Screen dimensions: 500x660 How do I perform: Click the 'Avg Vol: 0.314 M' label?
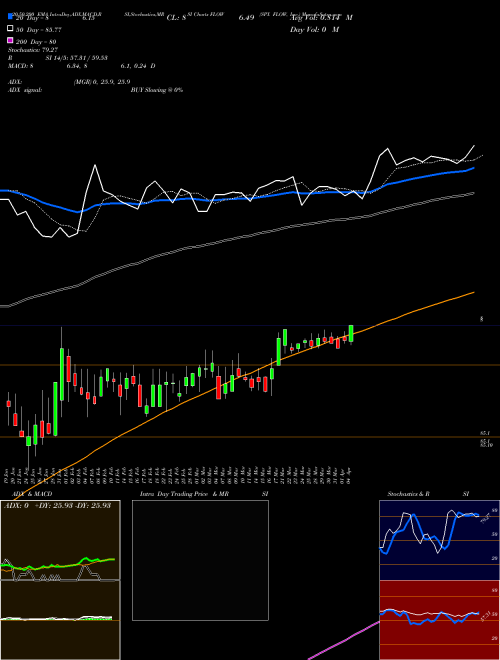click(x=322, y=17)
